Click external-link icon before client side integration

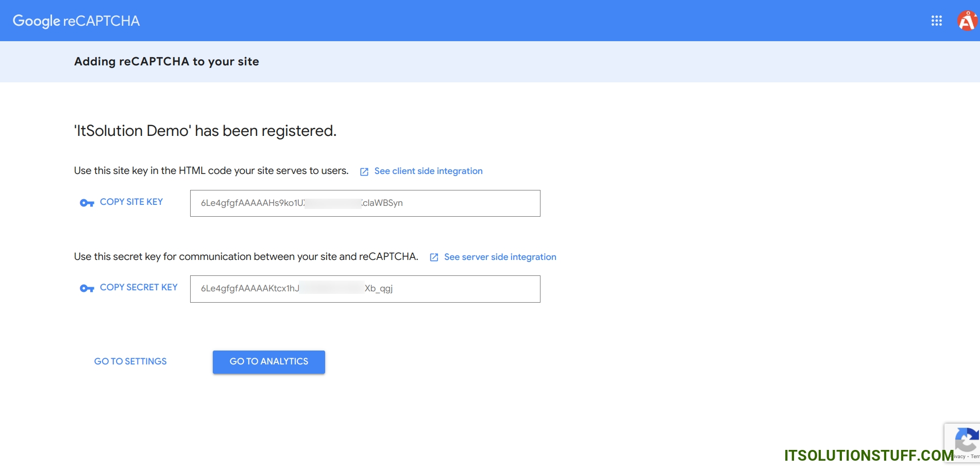point(364,171)
